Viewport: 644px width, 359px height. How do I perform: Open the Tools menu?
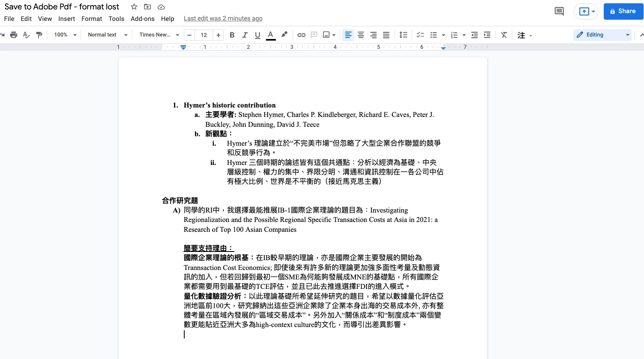click(x=116, y=19)
